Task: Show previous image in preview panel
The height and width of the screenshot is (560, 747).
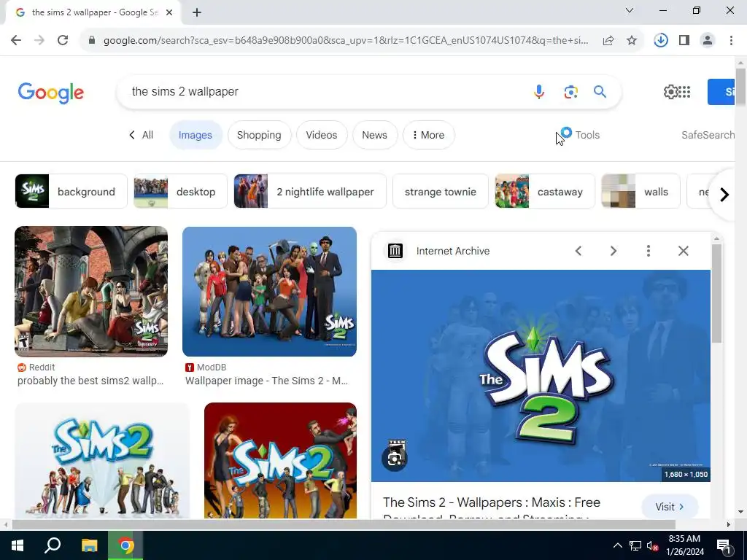Action: point(578,251)
